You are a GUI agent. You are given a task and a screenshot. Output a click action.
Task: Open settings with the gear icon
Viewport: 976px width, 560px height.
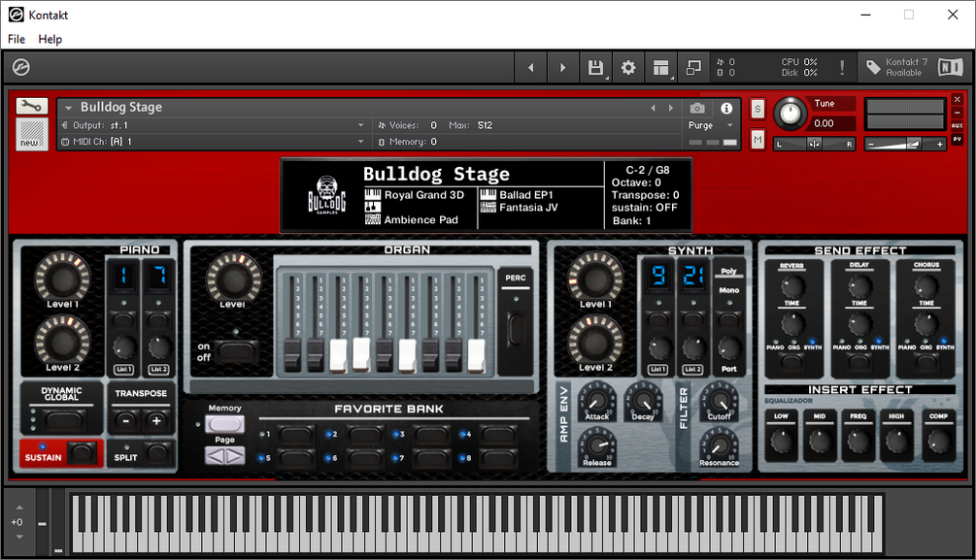coord(628,67)
